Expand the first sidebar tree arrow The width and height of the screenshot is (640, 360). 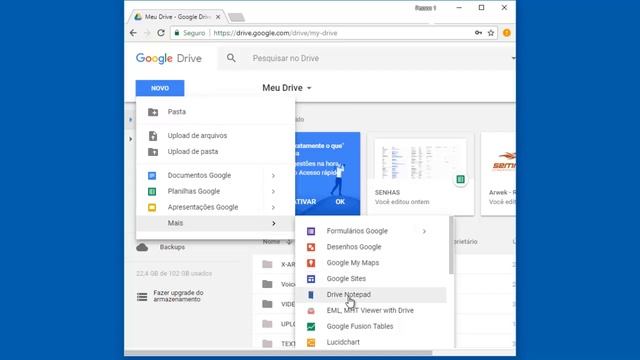(x=131, y=120)
